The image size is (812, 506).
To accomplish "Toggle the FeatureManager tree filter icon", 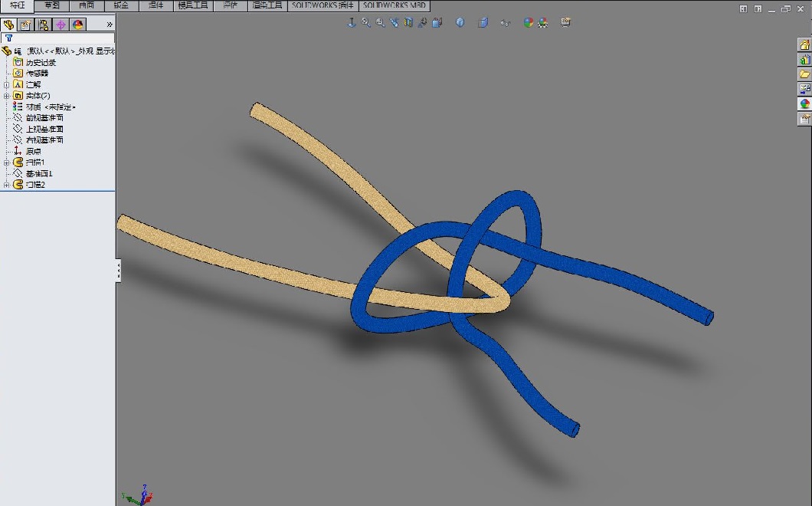I will (9, 38).
